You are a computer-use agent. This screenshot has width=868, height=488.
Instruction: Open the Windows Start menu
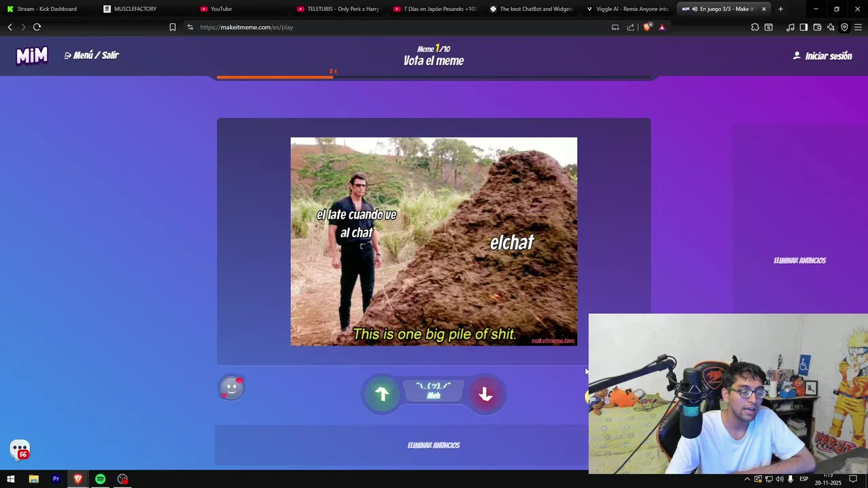(11, 479)
